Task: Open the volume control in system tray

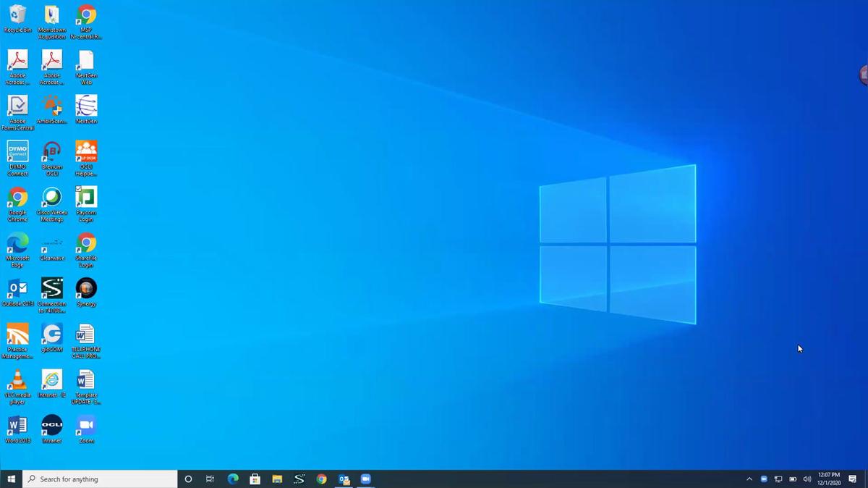Action: (807, 479)
